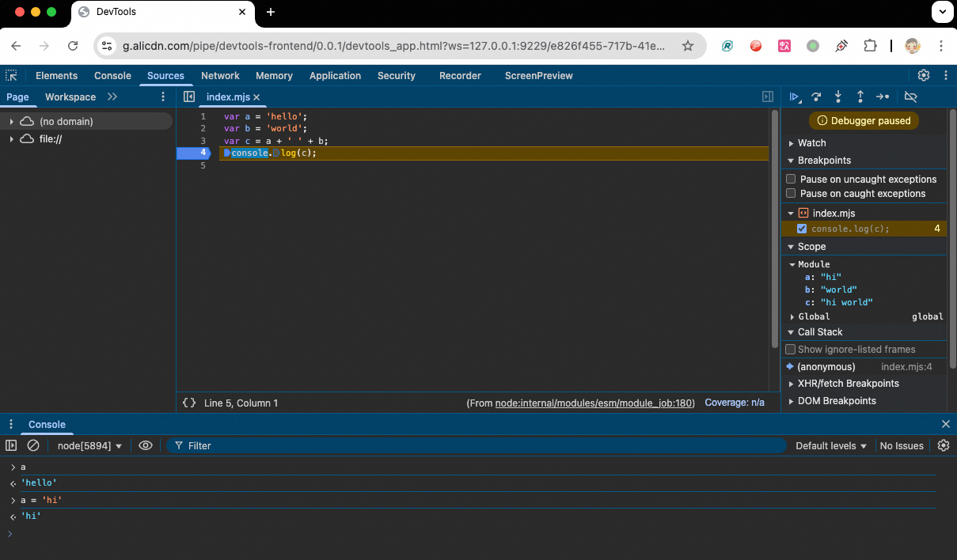Click the No Issues button

tap(902, 445)
